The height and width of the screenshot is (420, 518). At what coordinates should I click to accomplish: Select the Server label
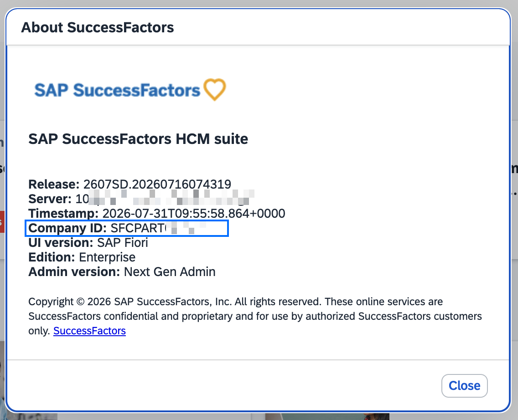[x=50, y=199]
